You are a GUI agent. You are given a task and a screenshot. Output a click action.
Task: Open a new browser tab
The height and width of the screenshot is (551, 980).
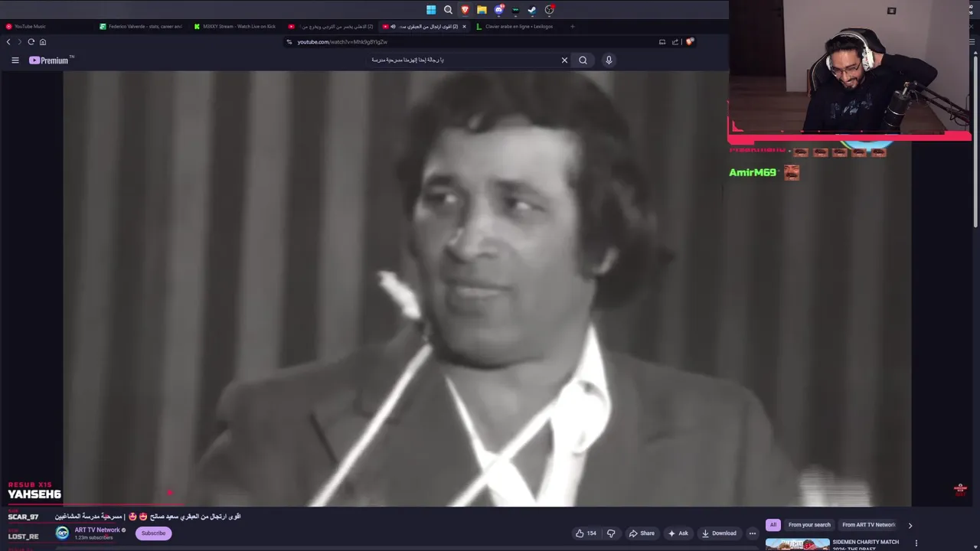pyautogui.click(x=572, y=27)
